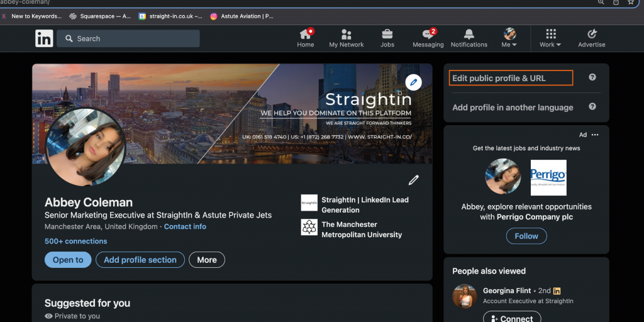Image resolution: width=644 pixels, height=322 pixels.
Task: Click the More button on profile
Action: [x=206, y=260]
